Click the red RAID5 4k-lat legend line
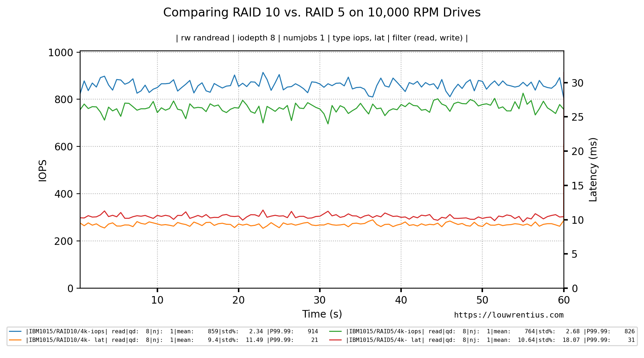This screenshot has width=644, height=358. pyautogui.click(x=336, y=340)
